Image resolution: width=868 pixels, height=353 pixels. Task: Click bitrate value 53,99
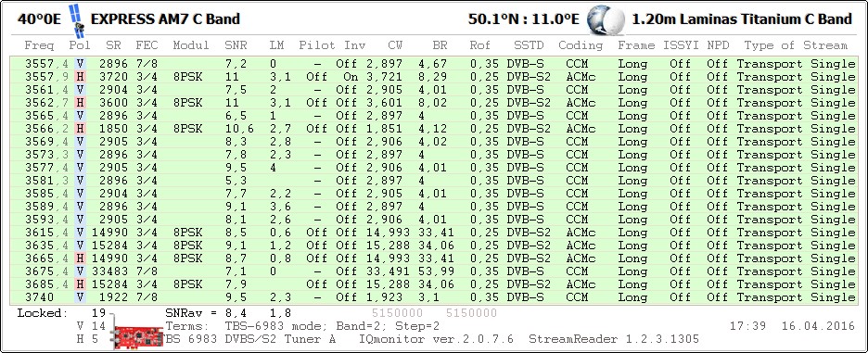[436, 271]
